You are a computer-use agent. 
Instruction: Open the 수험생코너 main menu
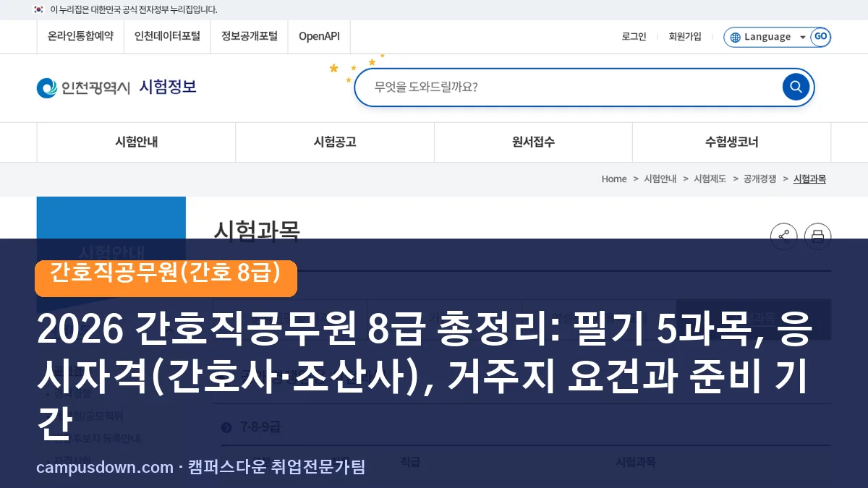(x=732, y=142)
